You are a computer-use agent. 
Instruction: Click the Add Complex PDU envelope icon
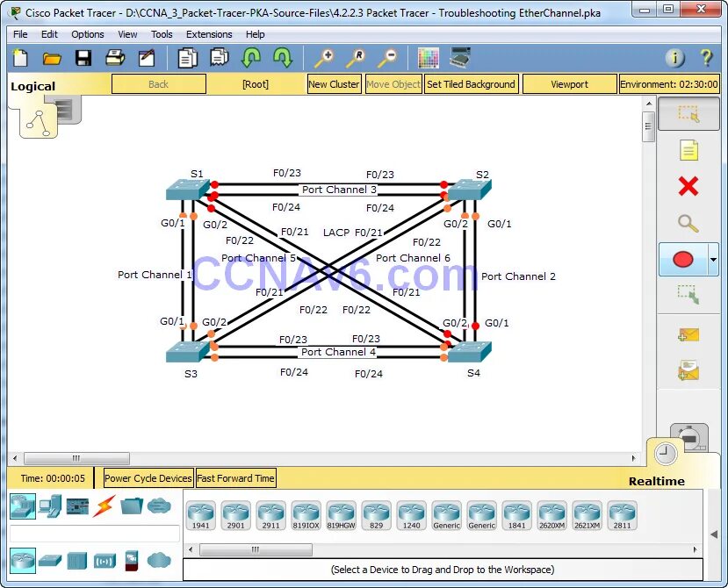click(688, 370)
